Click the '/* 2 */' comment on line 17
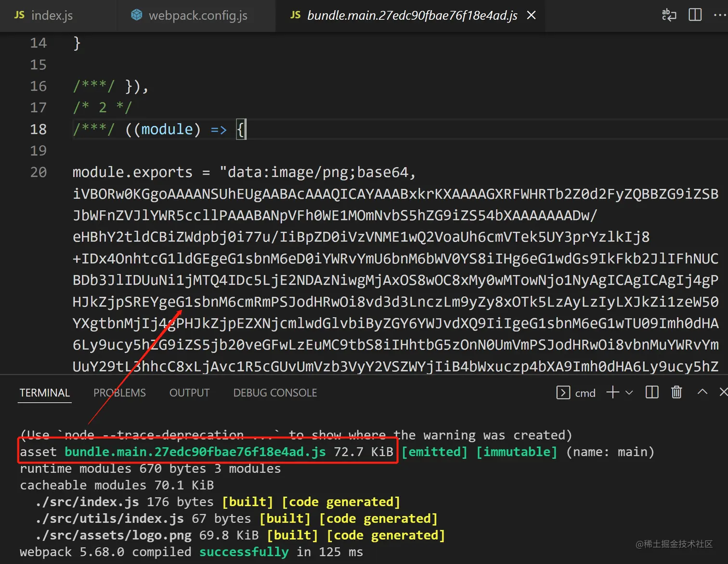 click(x=102, y=107)
